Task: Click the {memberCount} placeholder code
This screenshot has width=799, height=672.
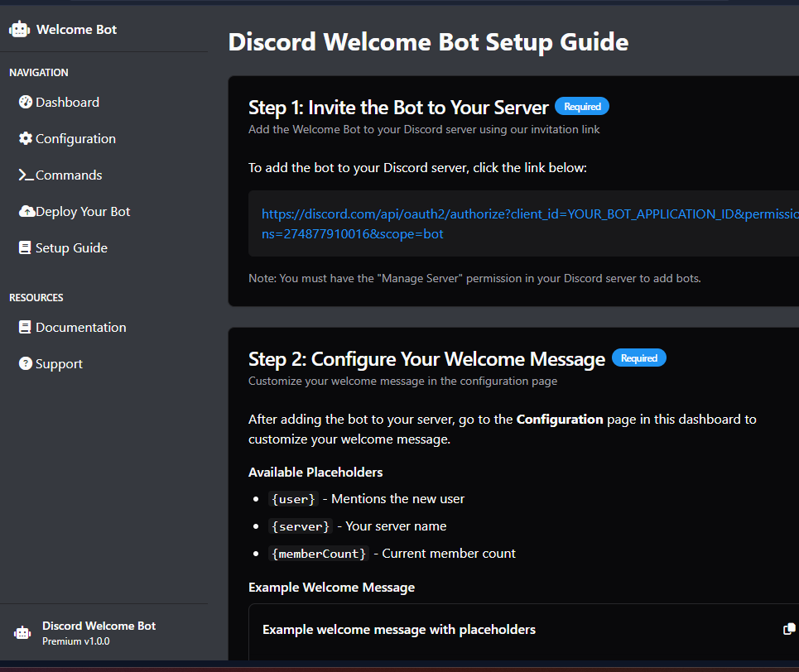Action: click(x=319, y=554)
